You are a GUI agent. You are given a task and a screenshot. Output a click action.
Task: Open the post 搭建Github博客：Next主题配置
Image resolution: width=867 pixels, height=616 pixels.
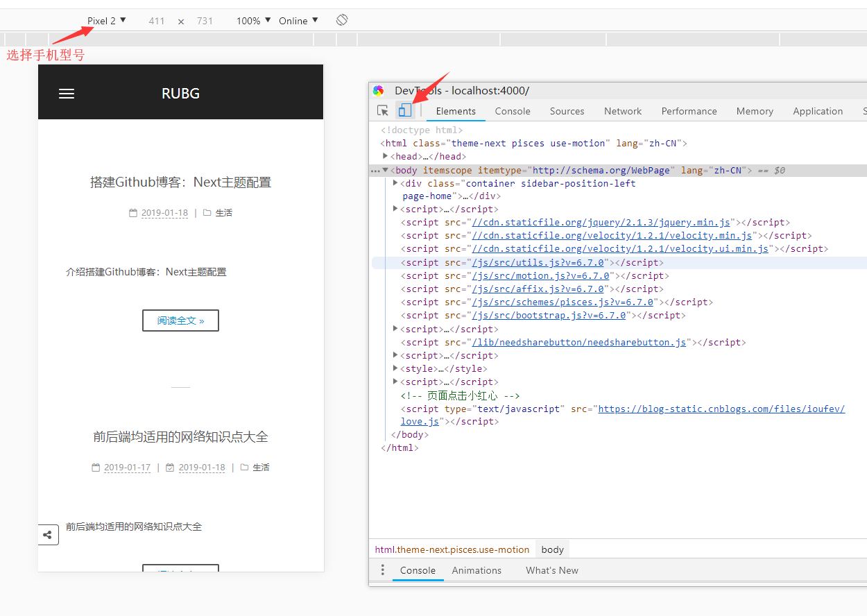(x=180, y=182)
